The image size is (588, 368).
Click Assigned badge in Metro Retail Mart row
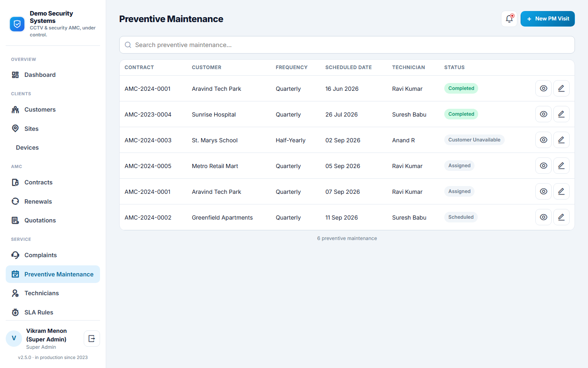pyautogui.click(x=459, y=166)
